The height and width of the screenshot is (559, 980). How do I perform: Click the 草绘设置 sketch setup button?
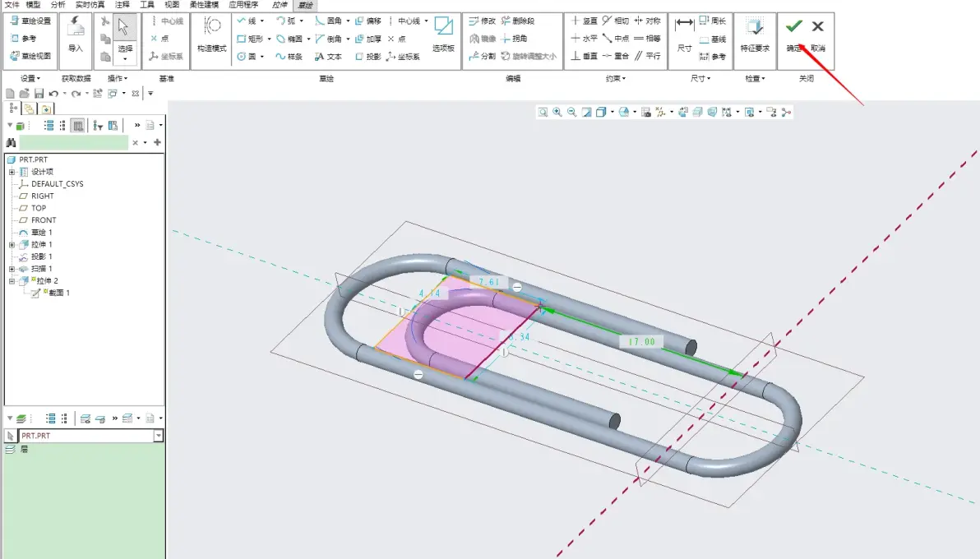(30, 21)
